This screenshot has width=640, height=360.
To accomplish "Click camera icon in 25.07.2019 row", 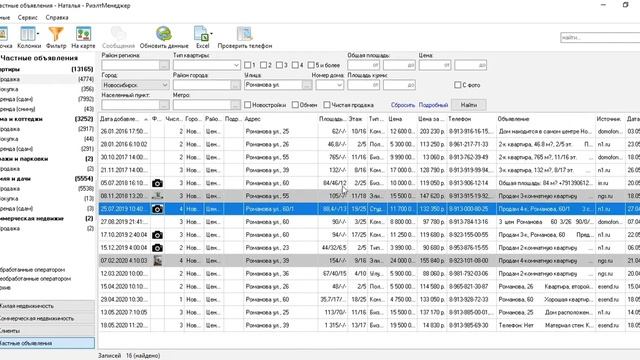I will pyautogui.click(x=157, y=209).
